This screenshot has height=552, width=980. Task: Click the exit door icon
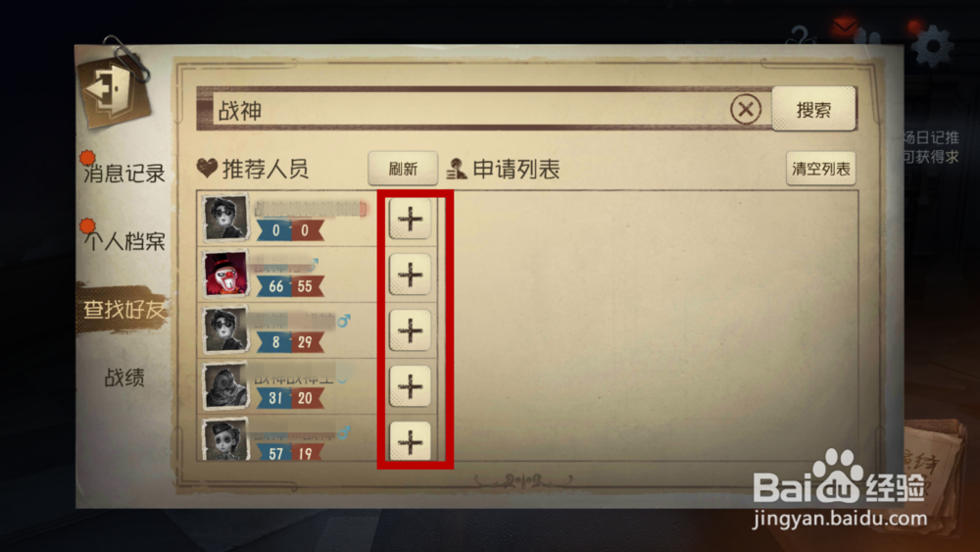(x=113, y=89)
